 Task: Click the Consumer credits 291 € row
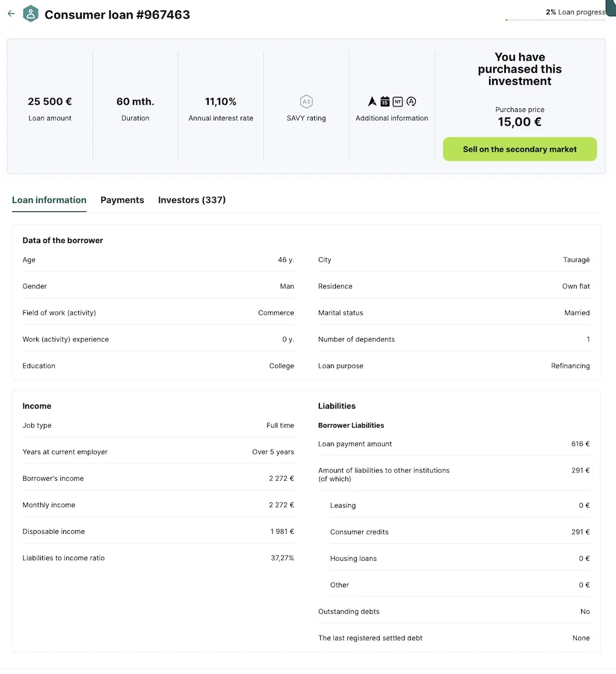460,532
